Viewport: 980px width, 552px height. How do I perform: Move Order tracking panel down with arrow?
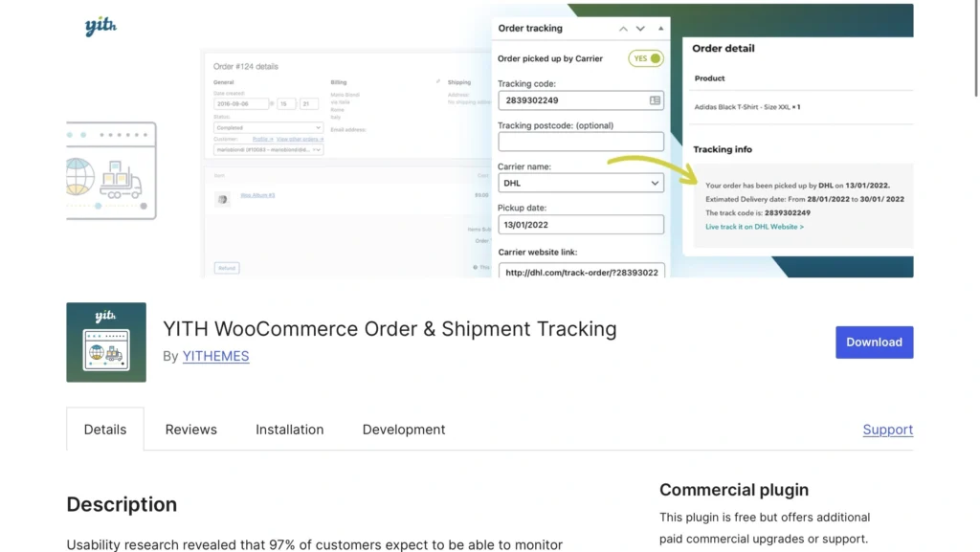[x=640, y=29]
